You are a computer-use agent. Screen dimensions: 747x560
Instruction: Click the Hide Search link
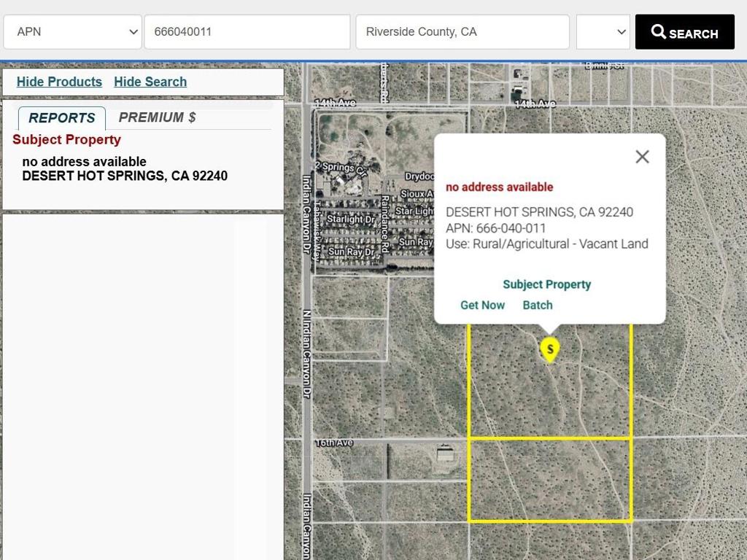point(150,82)
